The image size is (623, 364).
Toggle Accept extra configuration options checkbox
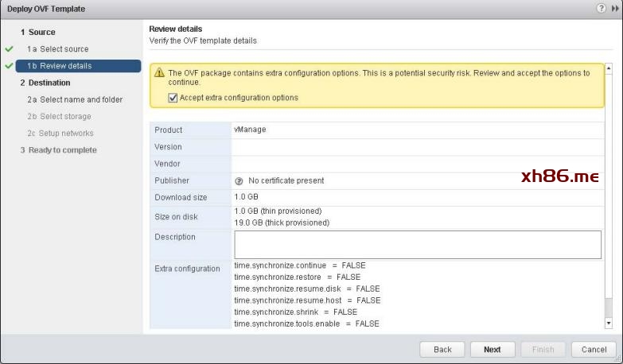(x=173, y=98)
